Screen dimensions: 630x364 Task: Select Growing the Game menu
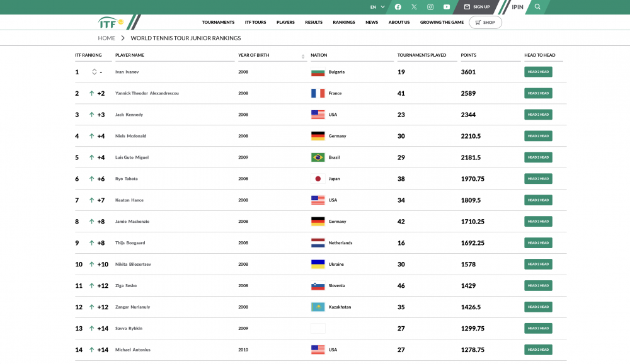click(442, 23)
